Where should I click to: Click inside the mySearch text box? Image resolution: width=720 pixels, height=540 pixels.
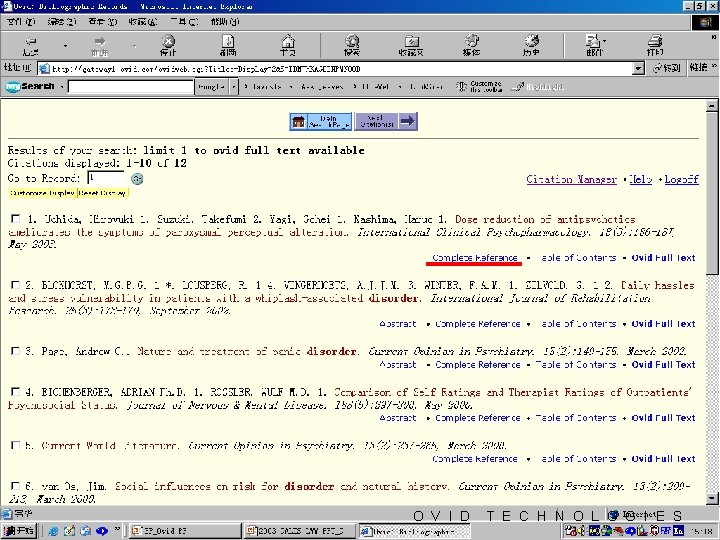[131, 86]
